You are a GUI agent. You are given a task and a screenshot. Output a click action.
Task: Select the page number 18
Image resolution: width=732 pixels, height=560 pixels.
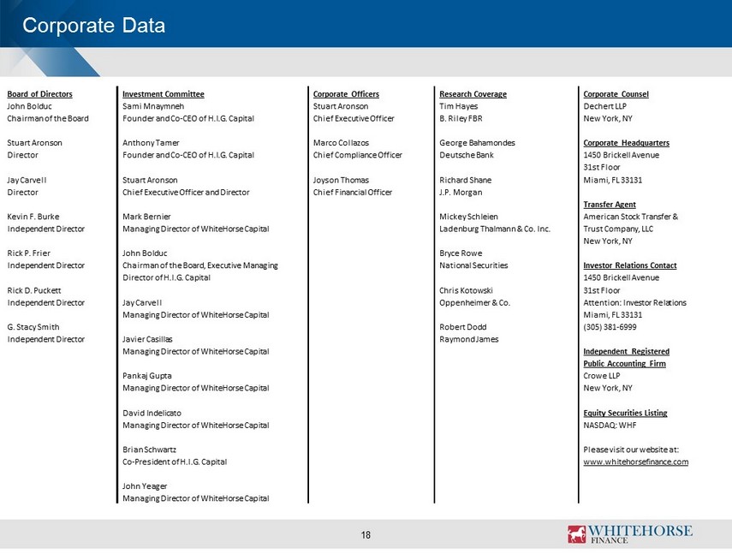366,535
